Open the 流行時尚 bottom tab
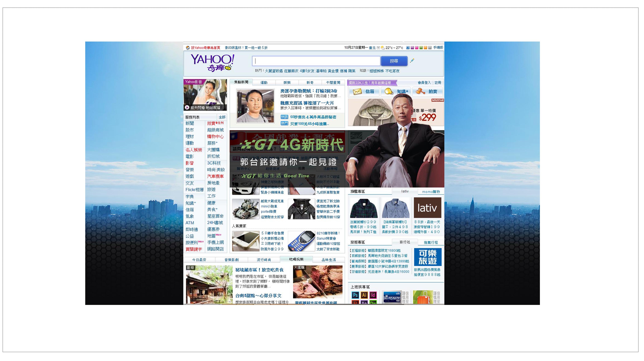 click(264, 260)
